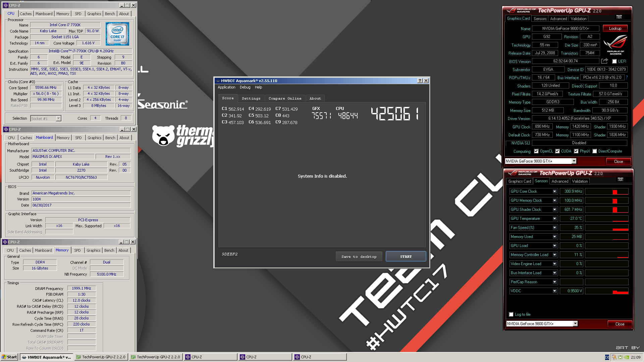
Task: Open the Windows Start button
Action: click(9, 357)
